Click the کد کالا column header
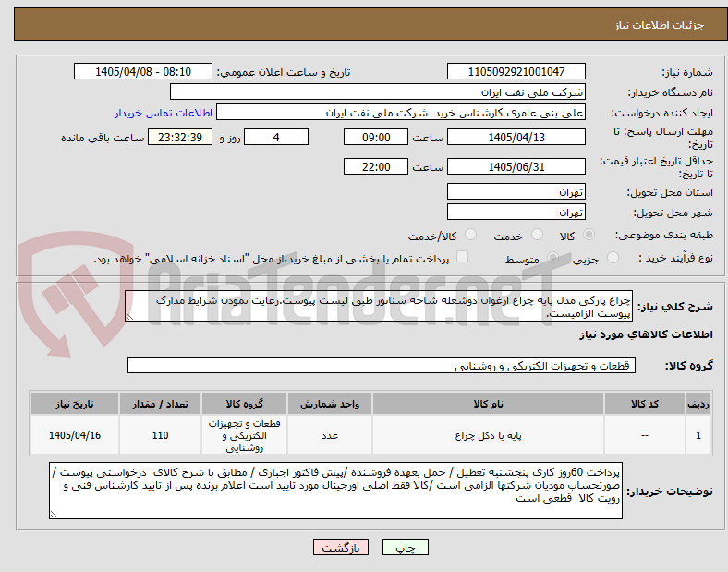 645,404
